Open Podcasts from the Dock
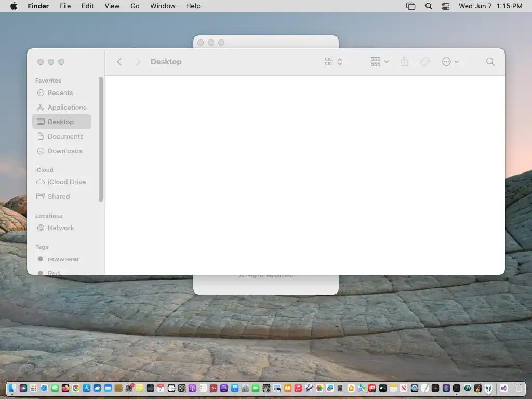This screenshot has height=399, width=532. coord(192,388)
